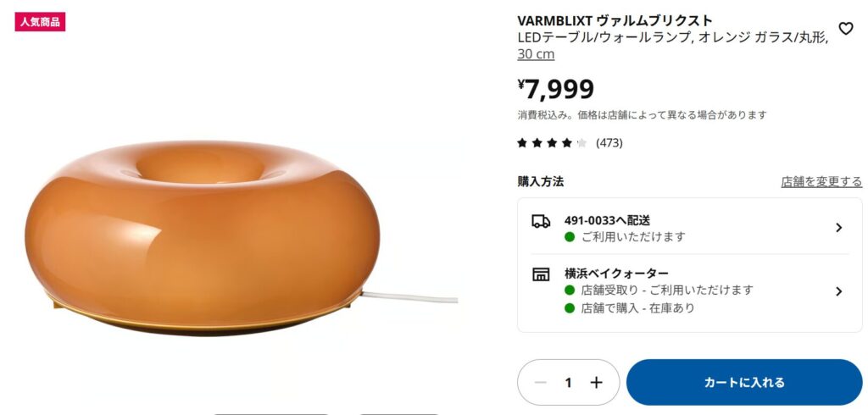The height and width of the screenshot is (415, 868).
Task: Expand 横浜ベイクォーター store chevron
Action: coord(838,291)
